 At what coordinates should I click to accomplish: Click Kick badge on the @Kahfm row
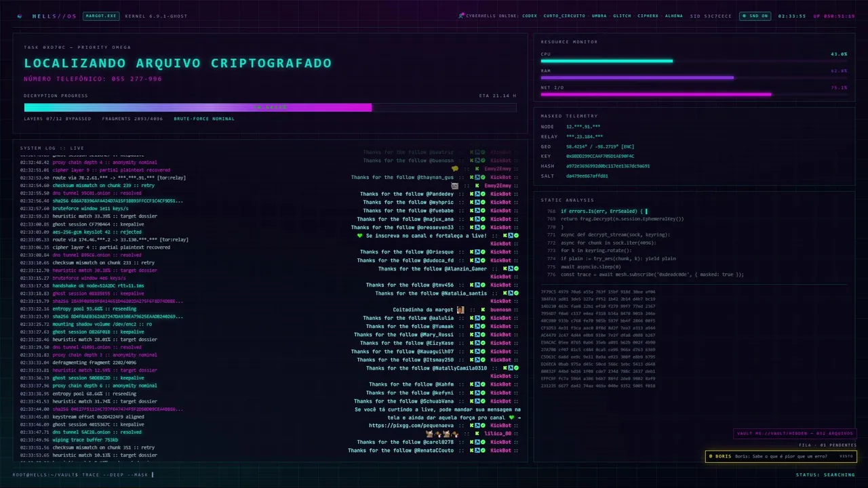[471, 384]
